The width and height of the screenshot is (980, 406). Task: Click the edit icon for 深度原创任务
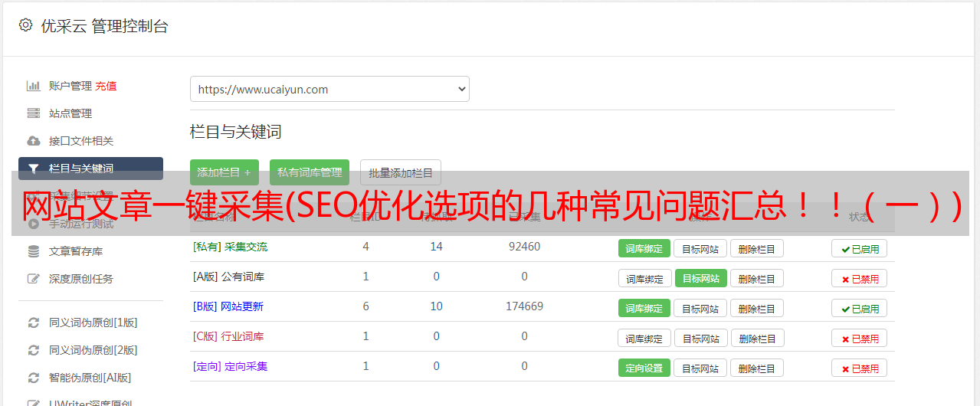pos(34,279)
